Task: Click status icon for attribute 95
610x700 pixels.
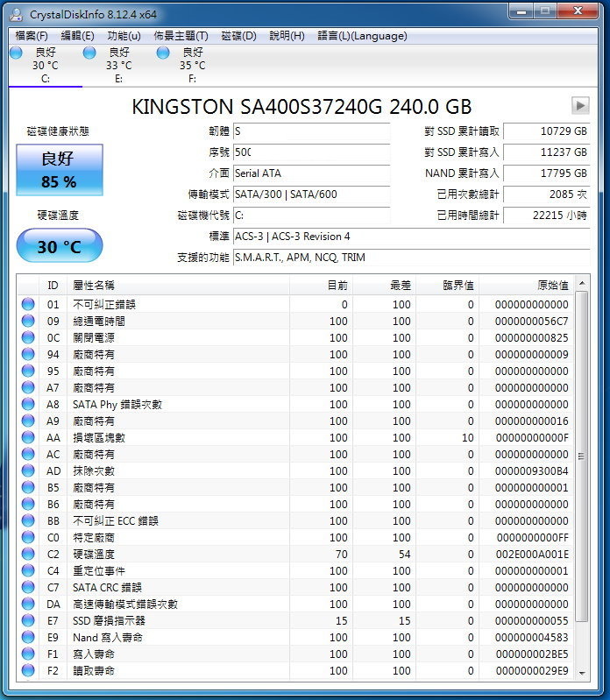Action: click(28, 371)
